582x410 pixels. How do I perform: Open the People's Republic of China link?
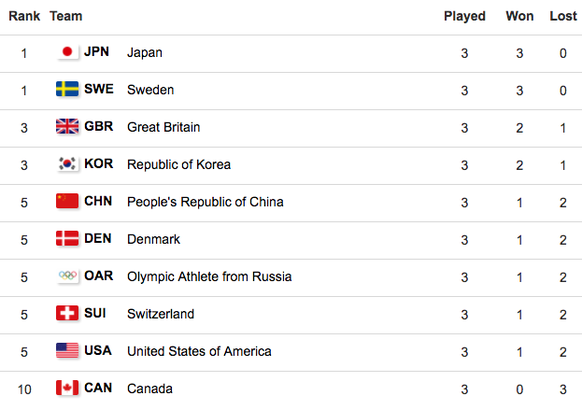[205, 202]
